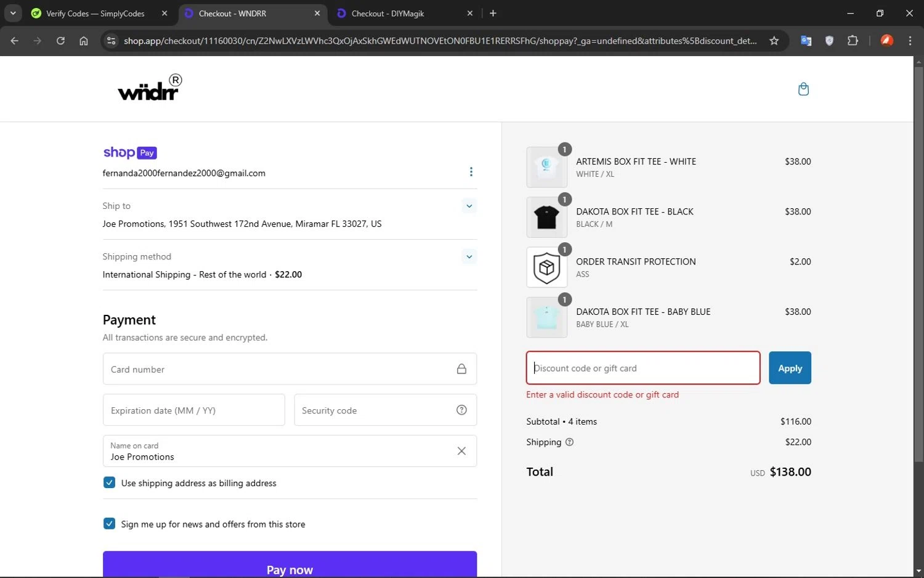The height and width of the screenshot is (578, 924).
Task: Reload the checkout page
Action: click(60, 41)
